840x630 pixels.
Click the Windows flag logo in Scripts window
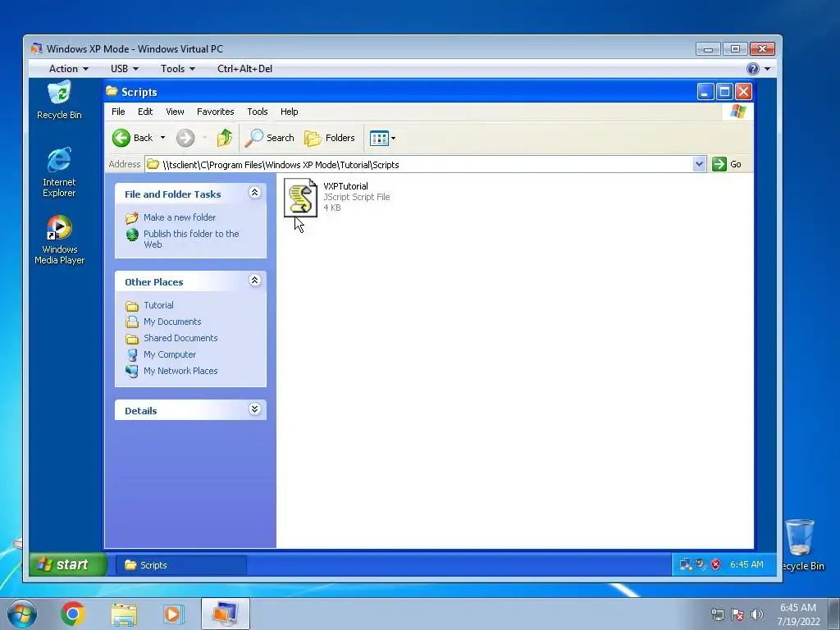(738, 112)
